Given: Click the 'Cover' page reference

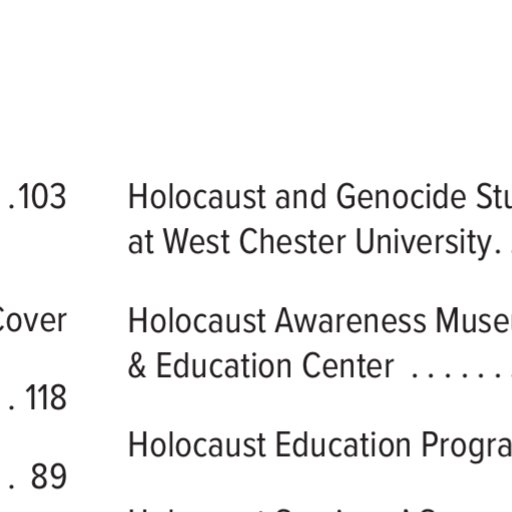Looking at the screenshot, I should point(33,321).
